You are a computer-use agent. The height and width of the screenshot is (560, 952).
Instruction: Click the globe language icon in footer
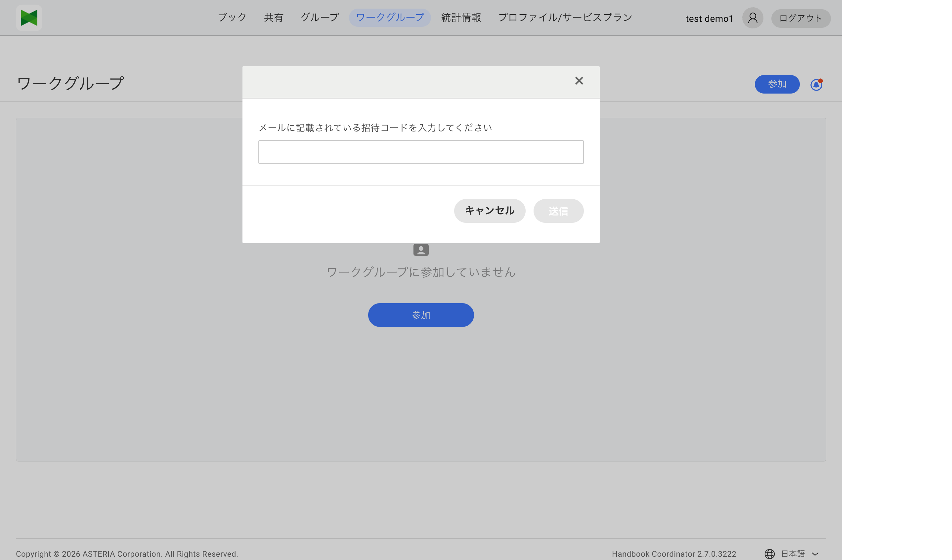(769, 554)
